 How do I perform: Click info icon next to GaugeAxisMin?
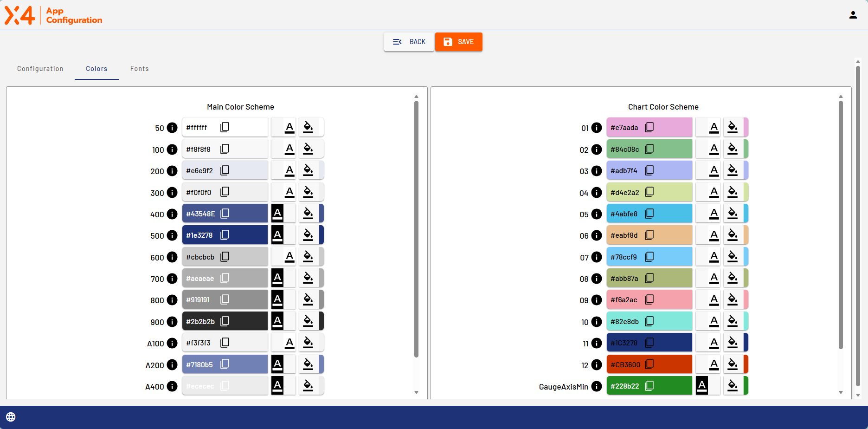597,386
